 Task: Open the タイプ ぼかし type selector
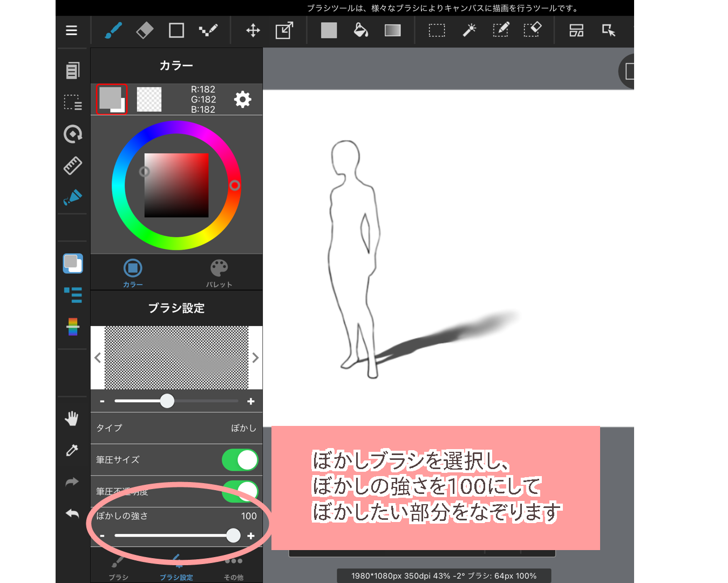[x=176, y=428]
